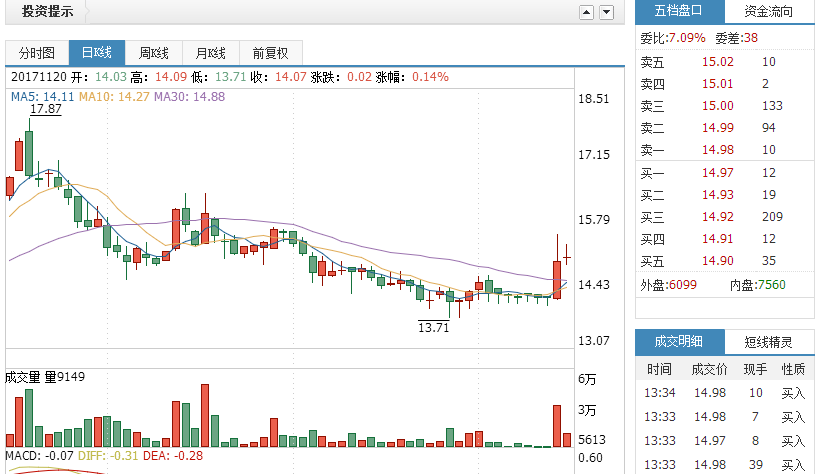Select the 日K线 tab
The width and height of the screenshot is (821, 474).
click(97, 53)
